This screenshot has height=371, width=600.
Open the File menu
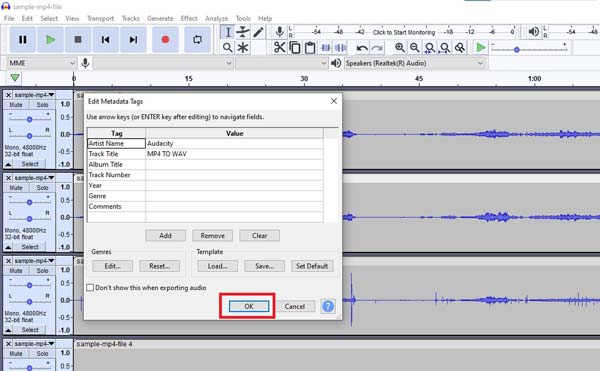click(x=9, y=18)
